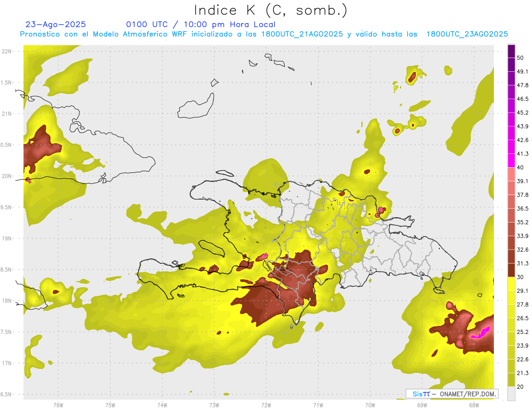Screen dimensions: 532x411
Task: Click the colorbar value '46.5'
Action: (522, 99)
